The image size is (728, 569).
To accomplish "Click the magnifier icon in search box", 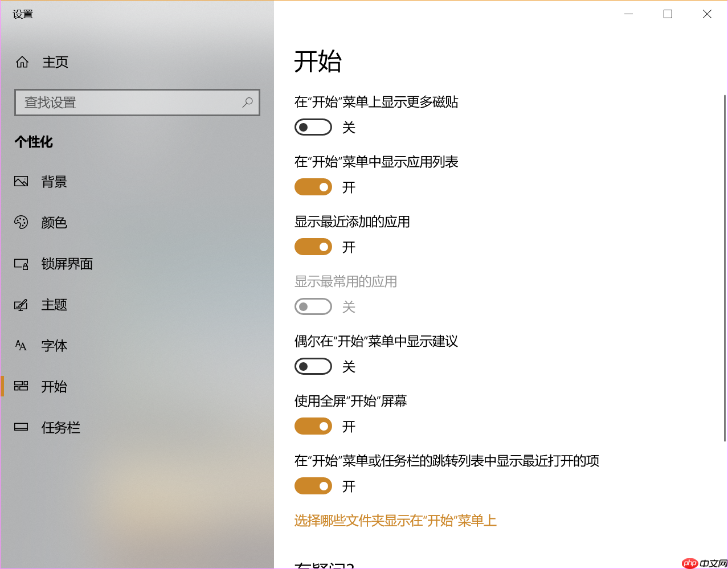I will [247, 103].
